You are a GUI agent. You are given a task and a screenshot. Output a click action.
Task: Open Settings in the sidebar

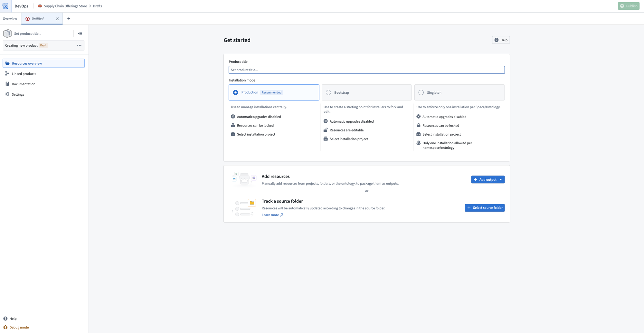(x=43, y=94)
